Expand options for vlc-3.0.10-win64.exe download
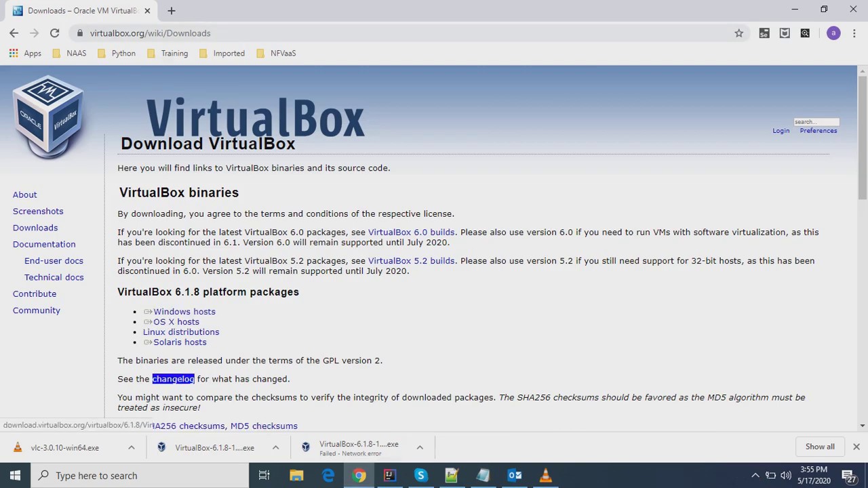868x488 pixels. 132,447
